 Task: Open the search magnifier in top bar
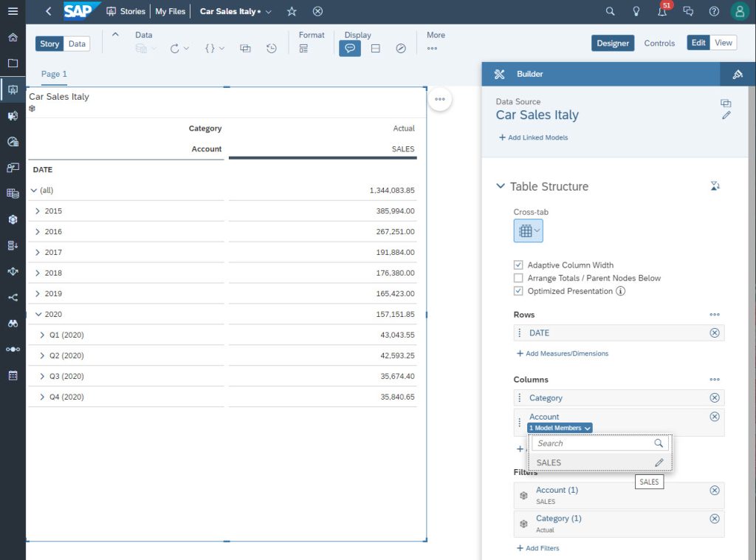tap(610, 11)
